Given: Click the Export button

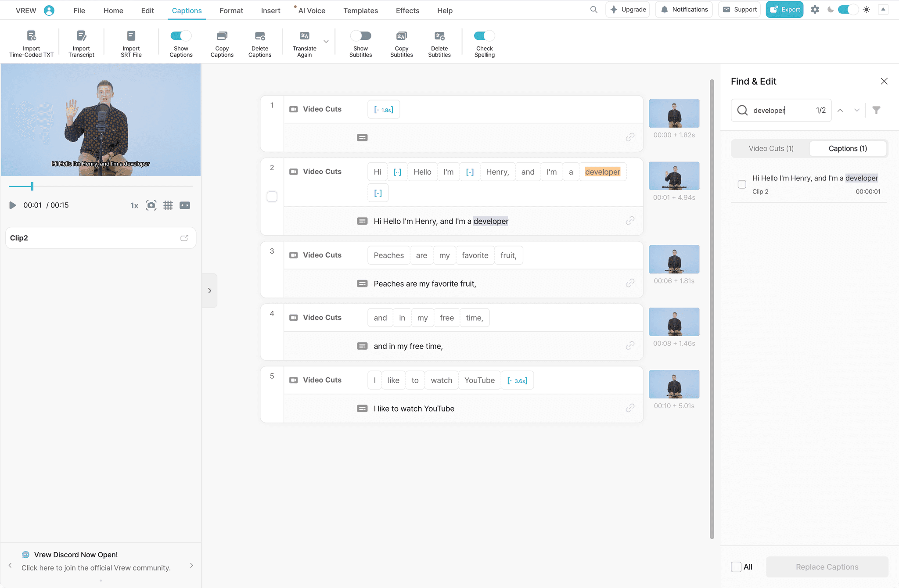Looking at the screenshot, I should (784, 10).
